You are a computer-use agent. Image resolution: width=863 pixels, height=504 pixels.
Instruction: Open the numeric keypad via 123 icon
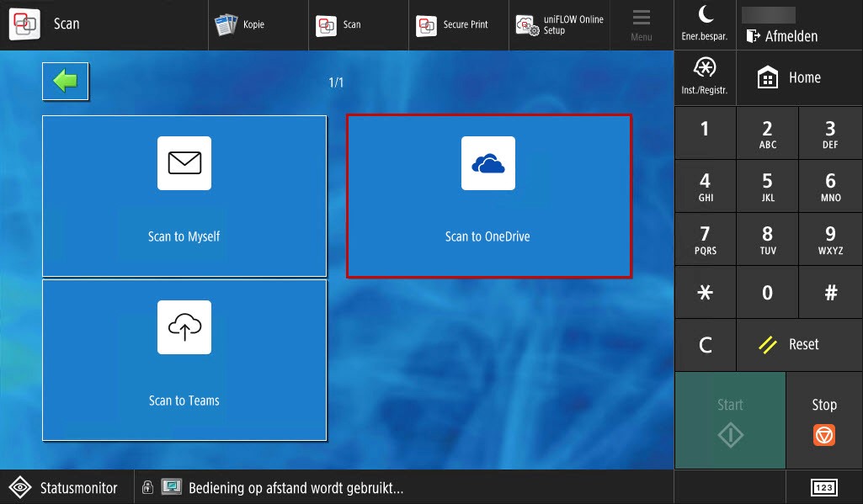click(x=824, y=487)
